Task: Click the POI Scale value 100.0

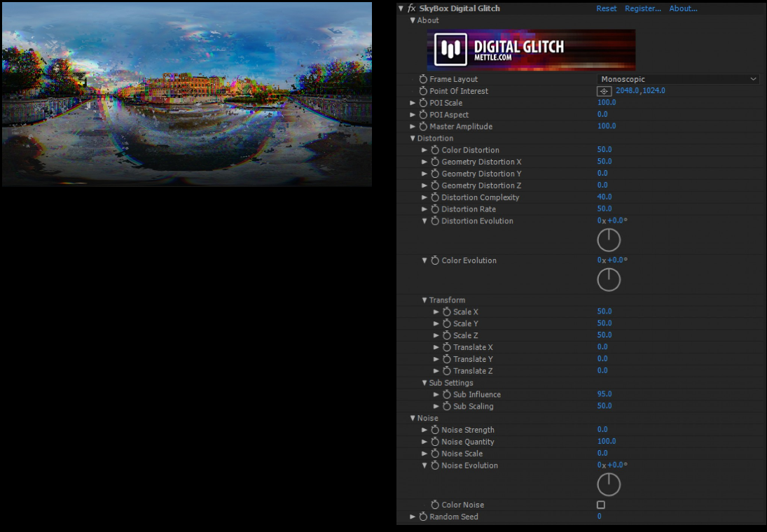Action: 607,102
